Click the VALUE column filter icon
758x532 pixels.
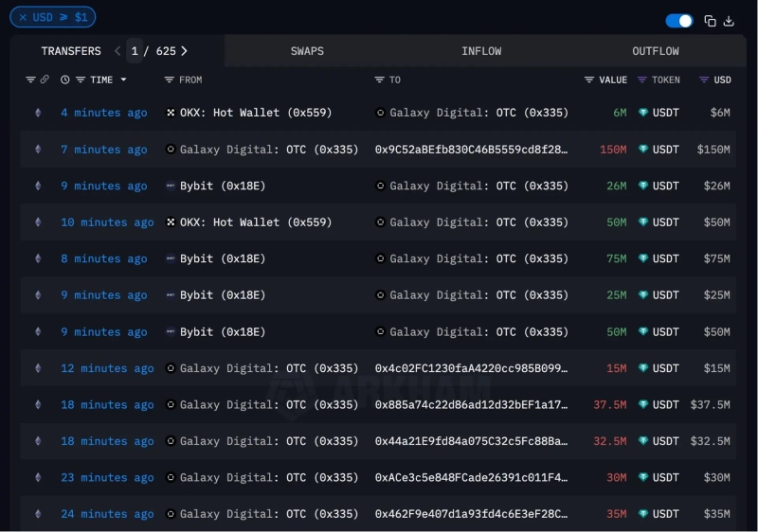(589, 80)
